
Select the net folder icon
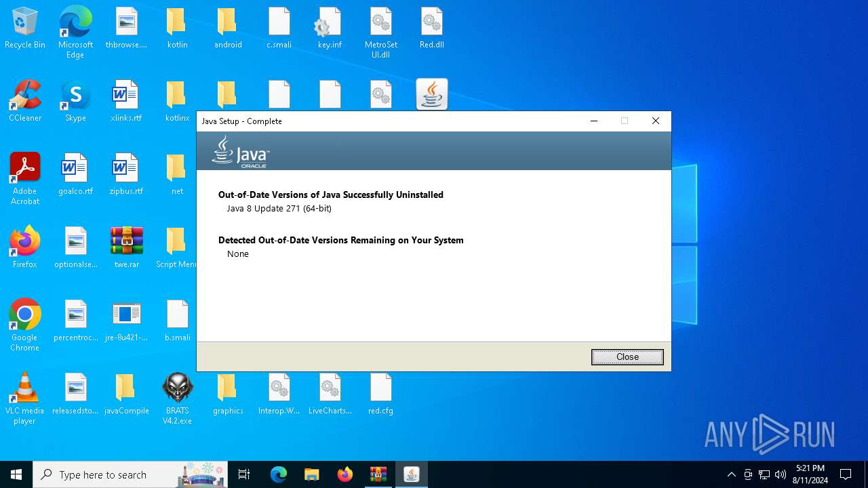pos(177,174)
